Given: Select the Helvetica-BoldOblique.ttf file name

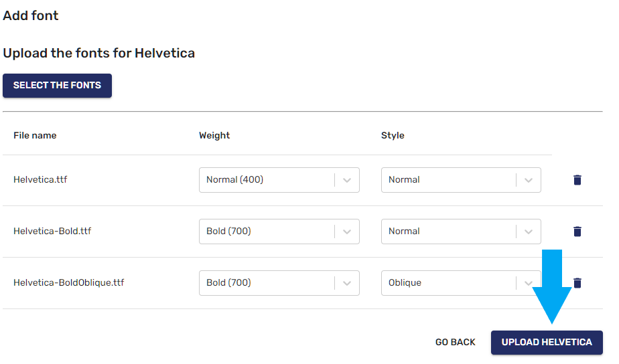Looking at the screenshot, I should pos(69,283).
